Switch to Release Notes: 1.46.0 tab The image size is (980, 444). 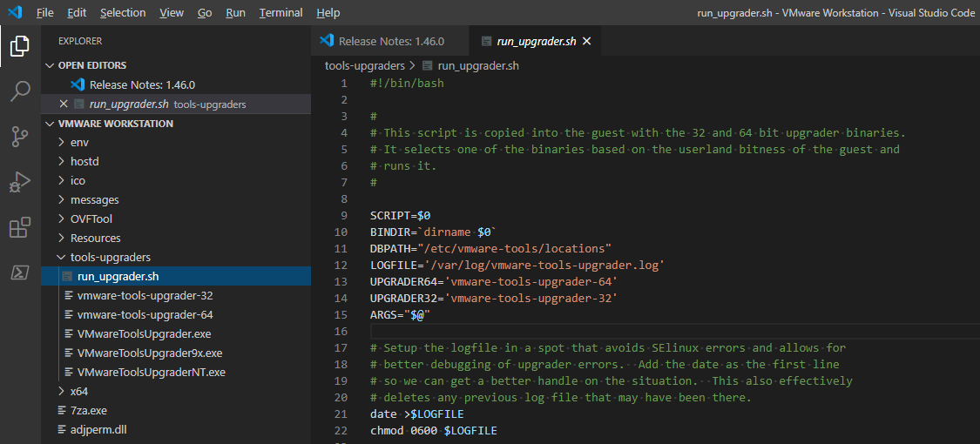(389, 42)
